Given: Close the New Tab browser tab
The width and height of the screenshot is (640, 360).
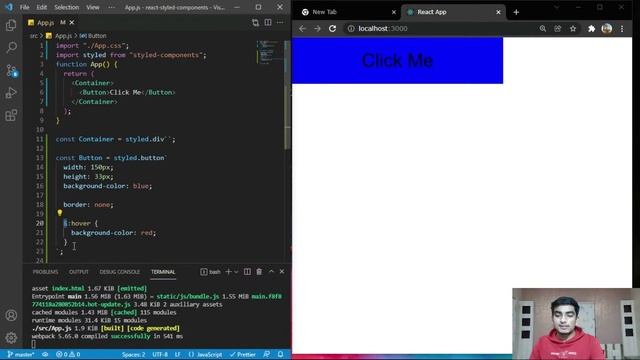Looking at the screenshot, I should [394, 12].
